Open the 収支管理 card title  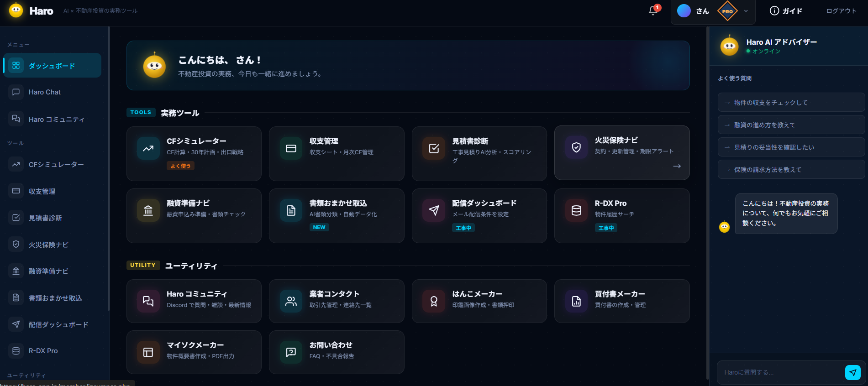click(324, 141)
